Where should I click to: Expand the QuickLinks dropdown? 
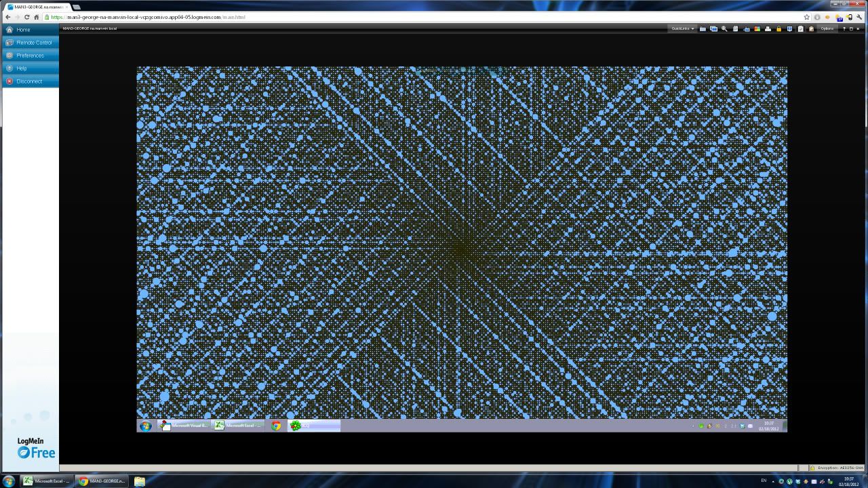coord(683,28)
